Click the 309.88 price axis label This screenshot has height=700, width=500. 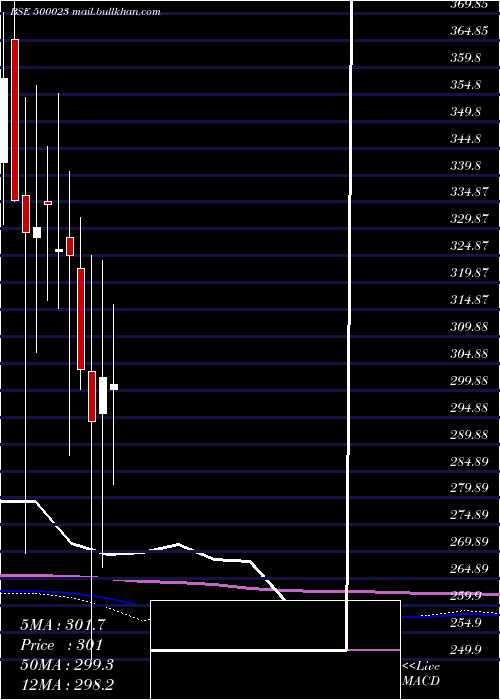pyautogui.click(x=469, y=326)
